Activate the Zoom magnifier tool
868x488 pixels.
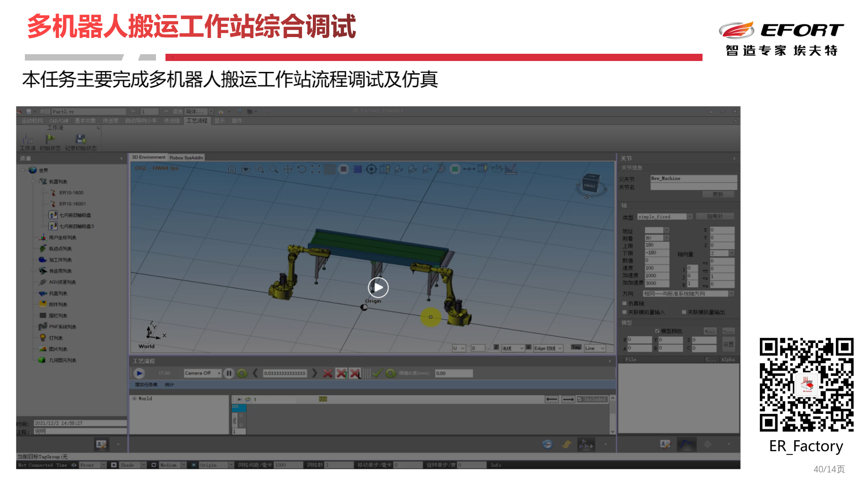[273, 169]
